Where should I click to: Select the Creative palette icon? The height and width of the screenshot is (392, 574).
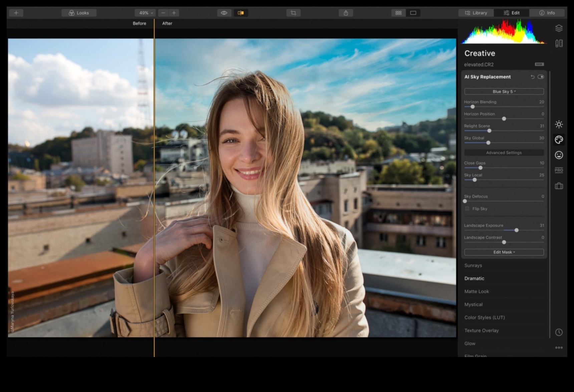pos(559,140)
